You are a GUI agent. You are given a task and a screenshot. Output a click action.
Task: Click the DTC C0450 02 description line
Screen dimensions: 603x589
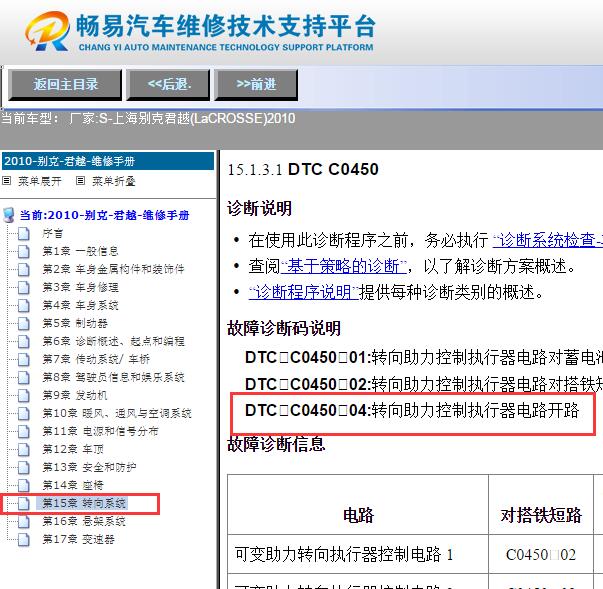(x=424, y=384)
